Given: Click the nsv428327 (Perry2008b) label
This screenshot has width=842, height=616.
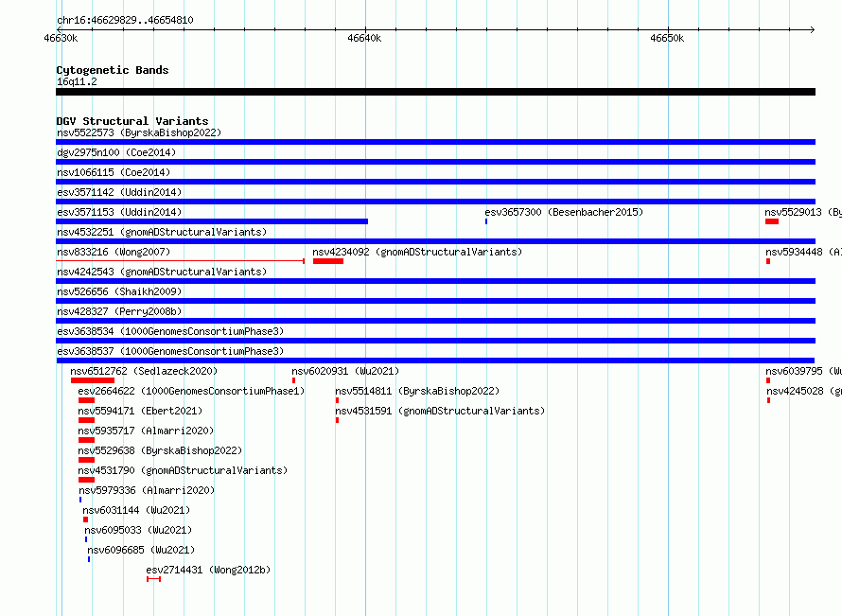Looking at the screenshot, I should tap(119, 311).
